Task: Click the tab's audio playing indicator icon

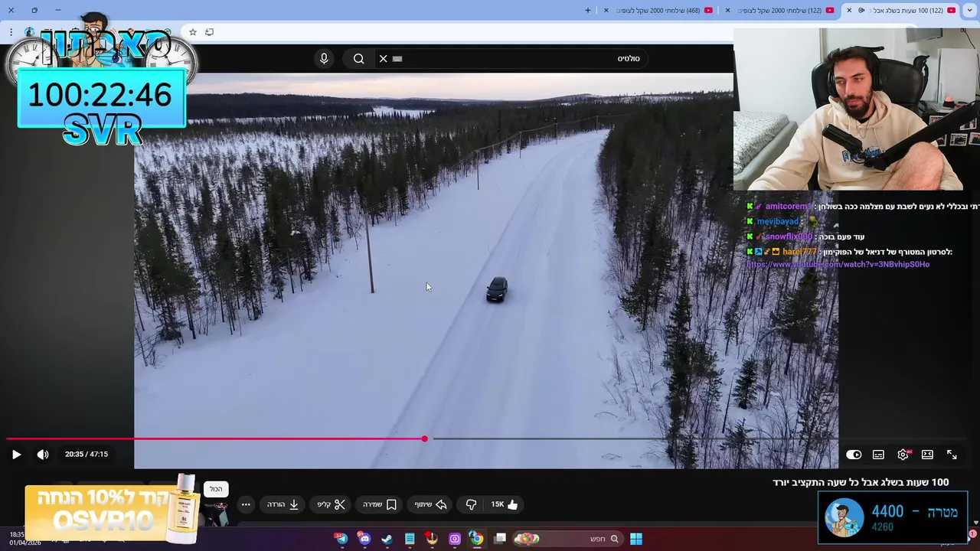Action: pos(861,10)
